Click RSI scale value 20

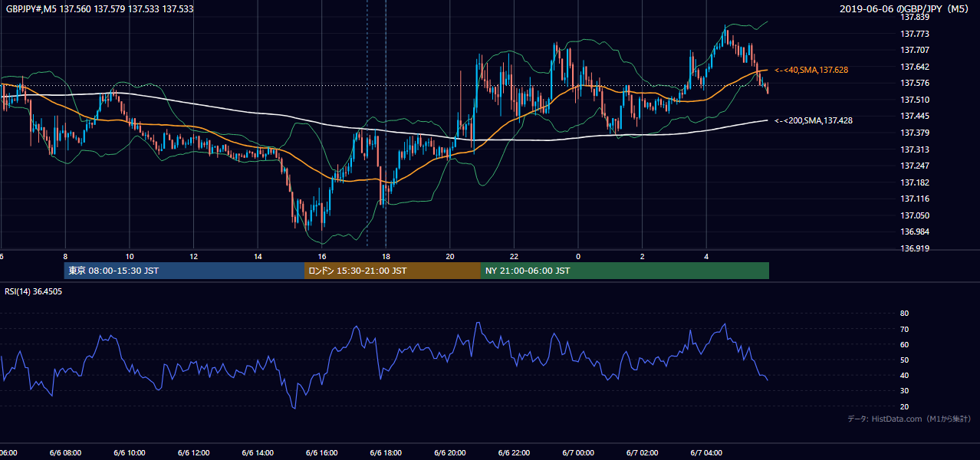pos(904,406)
